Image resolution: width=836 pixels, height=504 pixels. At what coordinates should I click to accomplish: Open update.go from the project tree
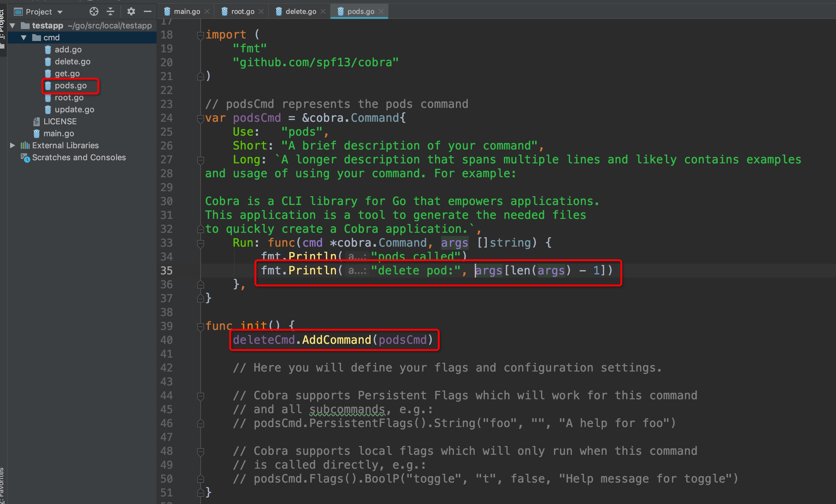click(74, 109)
